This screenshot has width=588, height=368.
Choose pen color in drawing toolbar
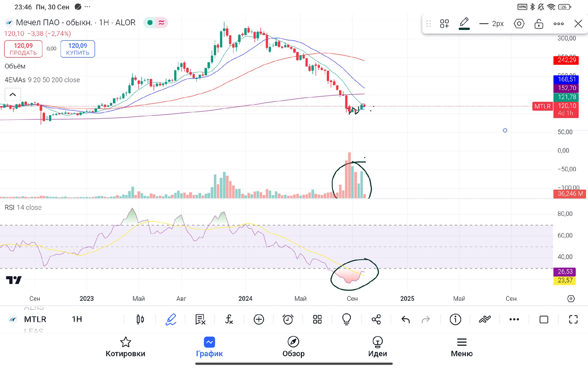click(x=464, y=24)
